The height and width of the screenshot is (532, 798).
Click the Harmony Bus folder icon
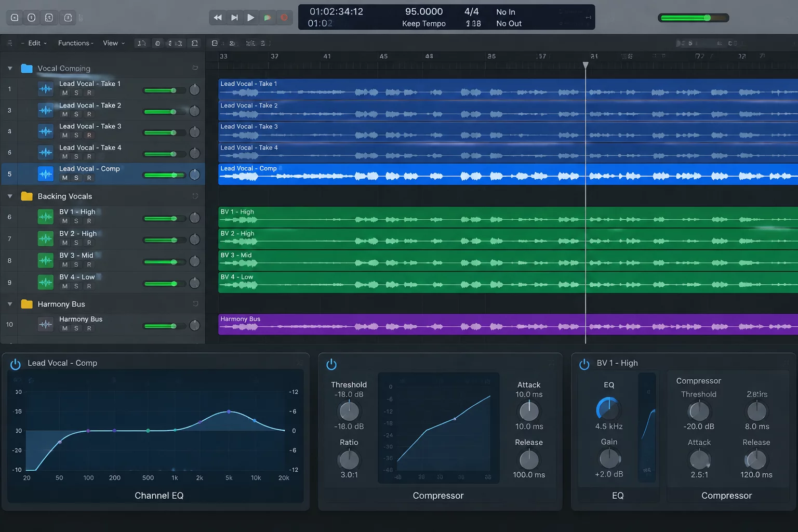coord(26,304)
